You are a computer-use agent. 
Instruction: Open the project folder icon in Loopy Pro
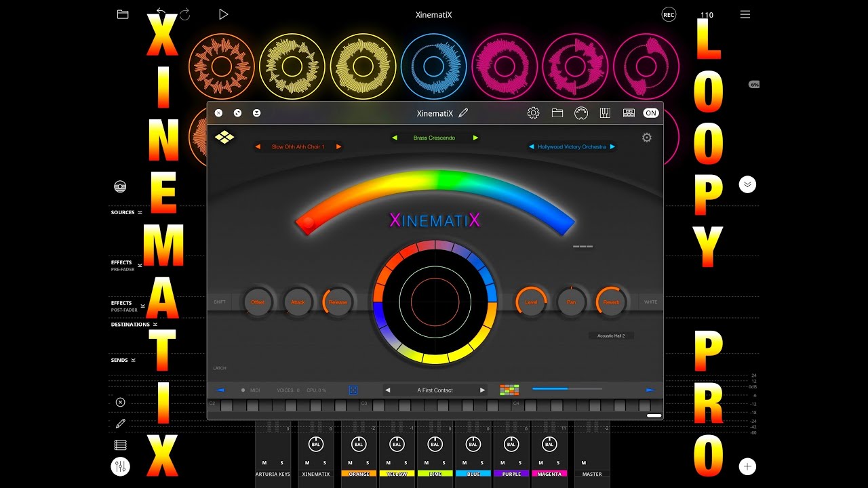click(123, 14)
